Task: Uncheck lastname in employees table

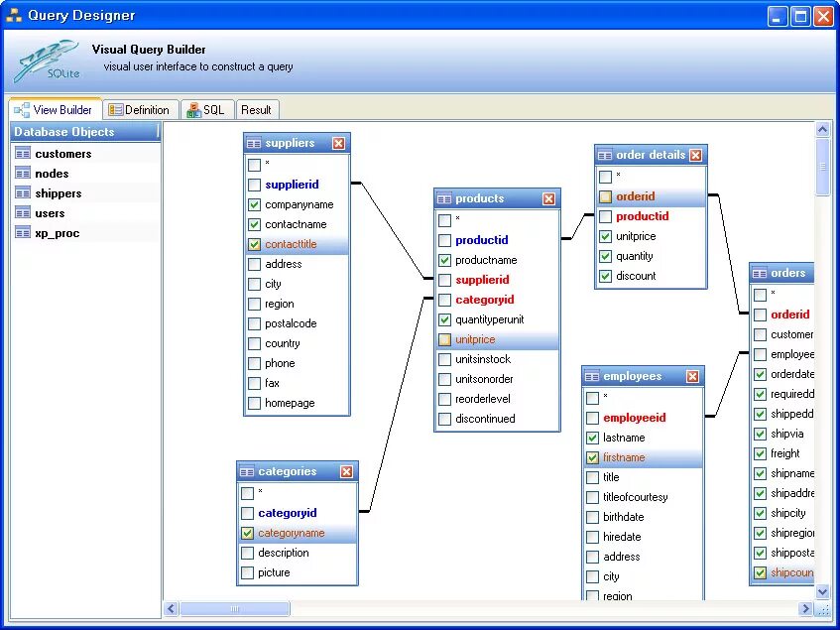Action: click(592, 439)
